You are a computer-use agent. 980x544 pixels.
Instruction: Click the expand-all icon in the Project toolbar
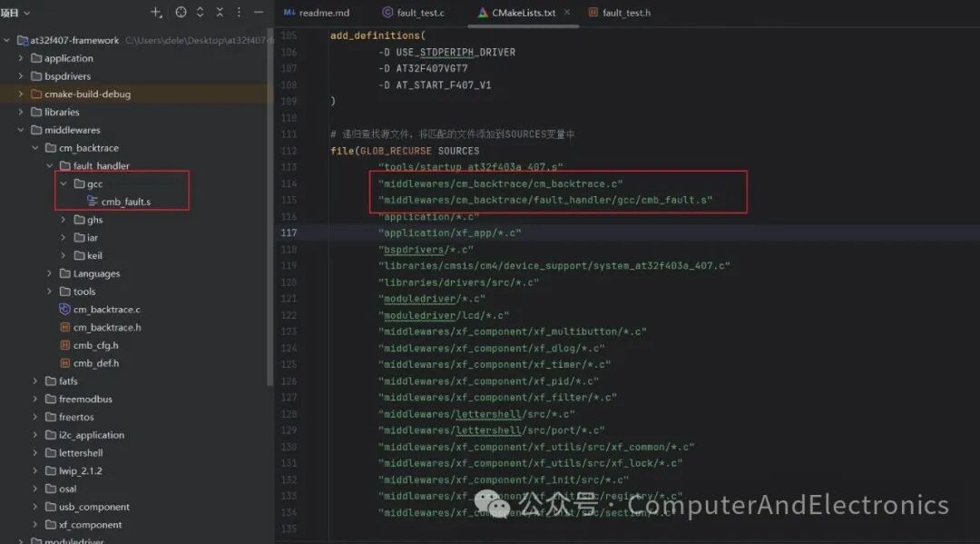coord(201,12)
